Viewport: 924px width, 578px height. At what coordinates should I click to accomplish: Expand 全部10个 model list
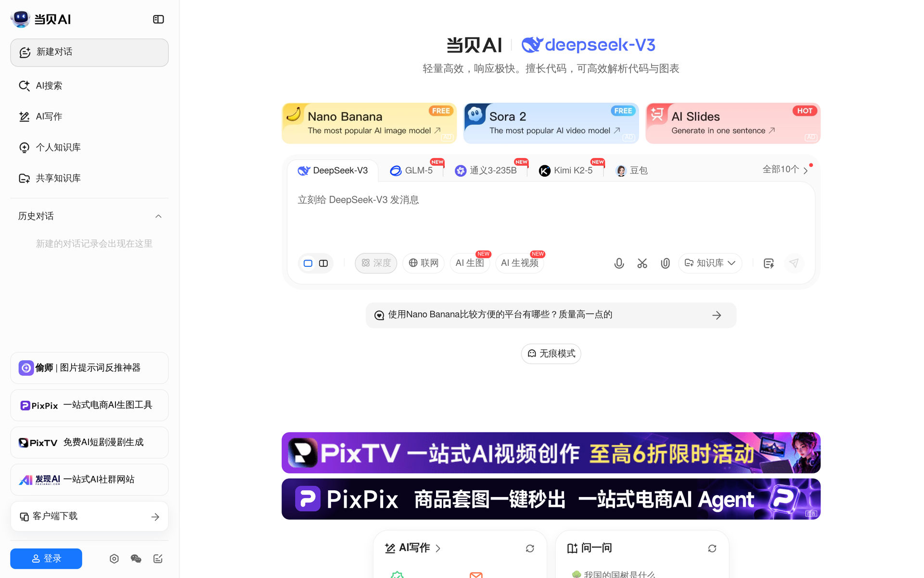(785, 170)
